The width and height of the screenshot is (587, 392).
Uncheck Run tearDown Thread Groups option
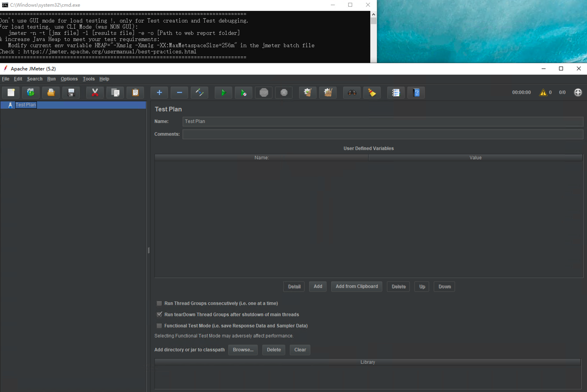(x=159, y=315)
